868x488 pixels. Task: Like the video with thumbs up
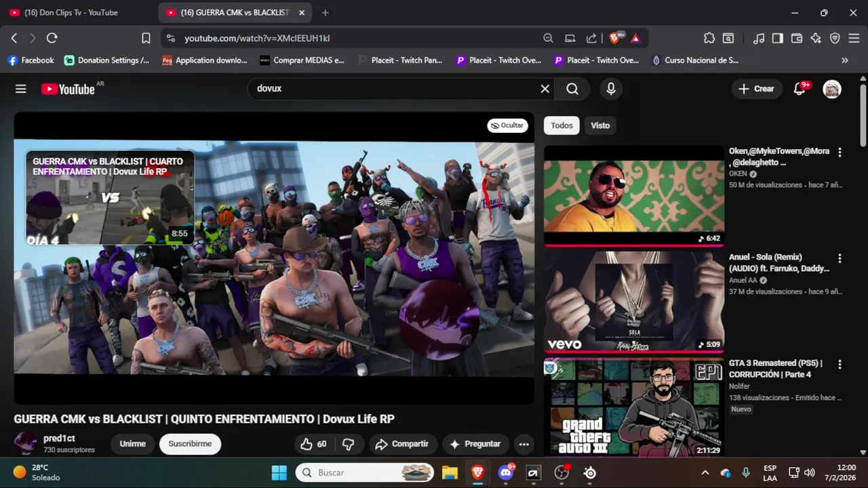[x=313, y=444]
